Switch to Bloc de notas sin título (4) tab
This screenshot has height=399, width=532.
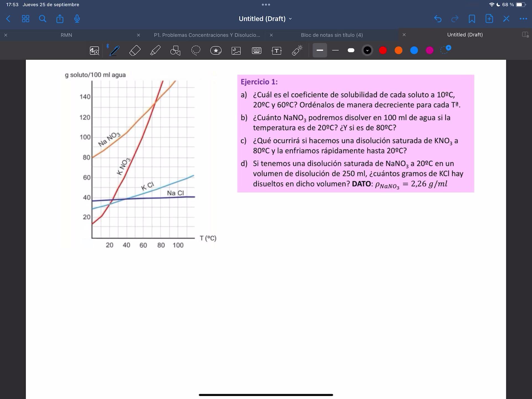click(x=332, y=35)
